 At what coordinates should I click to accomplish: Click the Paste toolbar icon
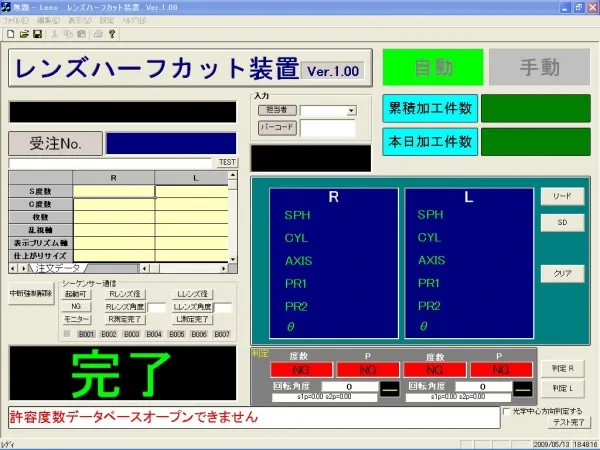[x=82, y=34]
